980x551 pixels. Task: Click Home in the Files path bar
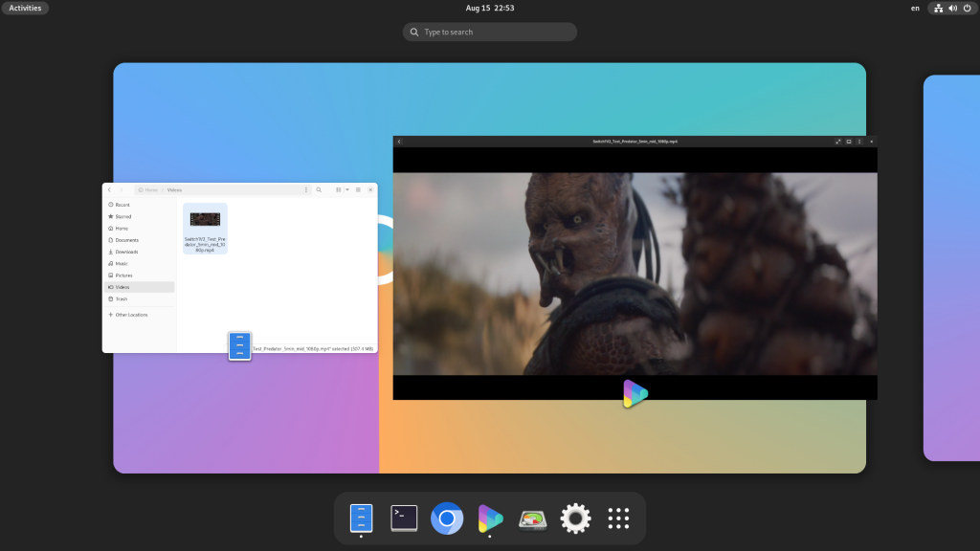coord(148,190)
